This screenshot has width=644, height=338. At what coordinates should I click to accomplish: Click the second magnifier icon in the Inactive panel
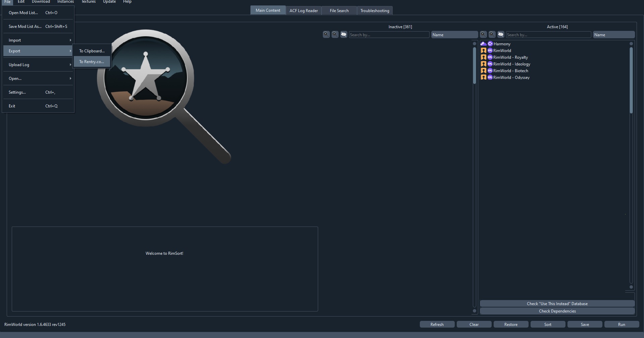click(x=335, y=35)
